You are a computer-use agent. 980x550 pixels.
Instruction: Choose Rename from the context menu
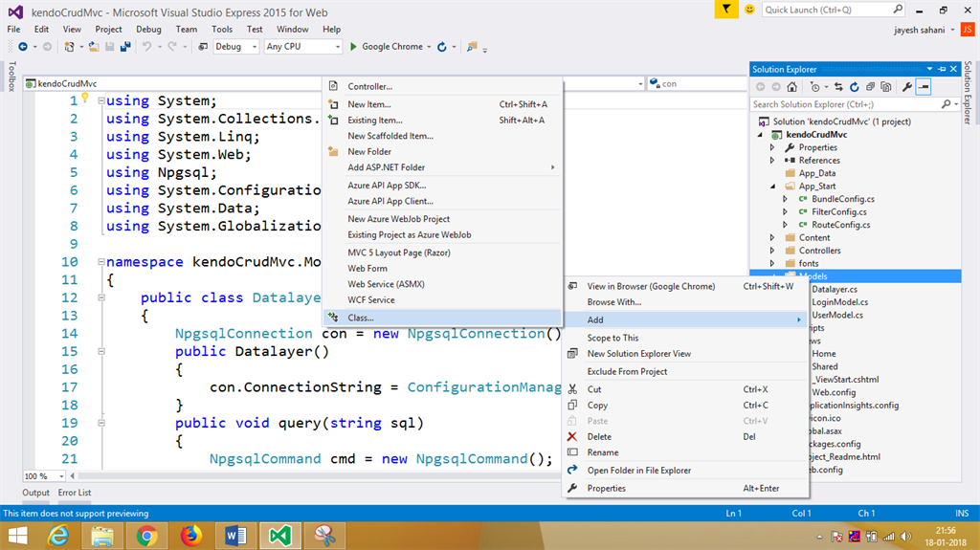click(602, 452)
